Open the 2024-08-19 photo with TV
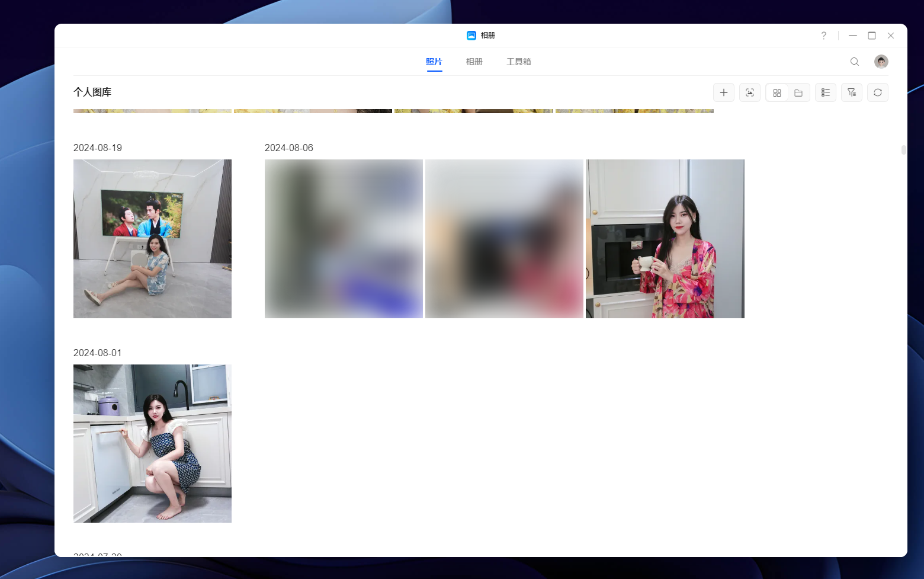 pos(152,239)
